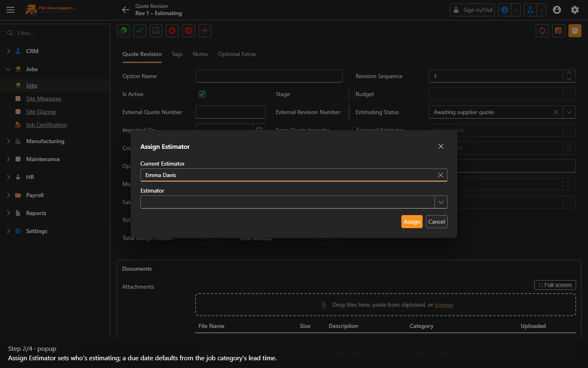Collapse the Jobs sidebar section
Viewport: 588px width, 368px height.
pyautogui.click(x=8, y=69)
